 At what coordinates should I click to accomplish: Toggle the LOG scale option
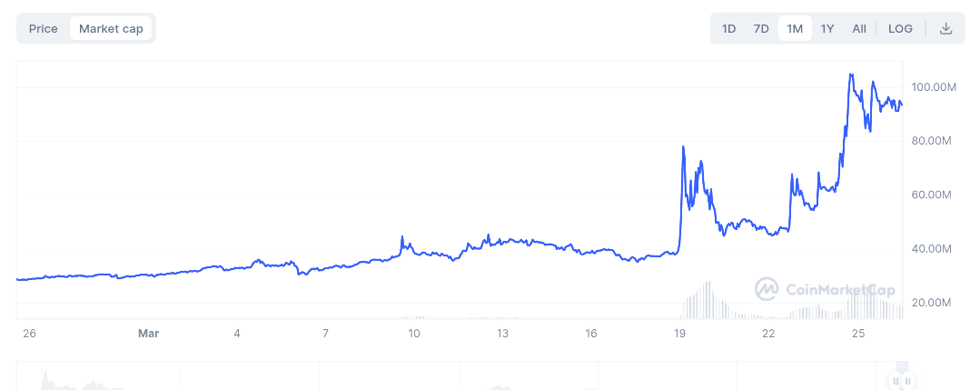[900, 28]
